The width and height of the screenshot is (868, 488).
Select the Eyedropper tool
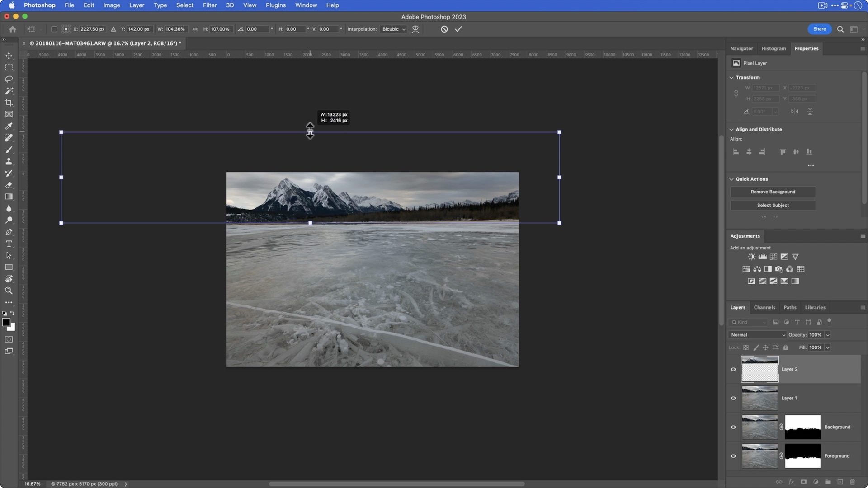tap(9, 126)
